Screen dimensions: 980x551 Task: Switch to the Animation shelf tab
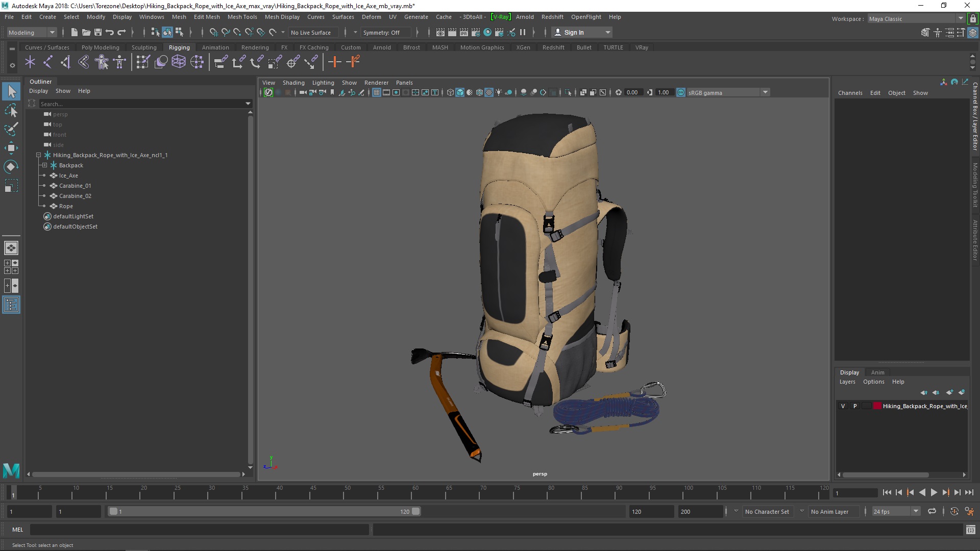pos(215,47)
